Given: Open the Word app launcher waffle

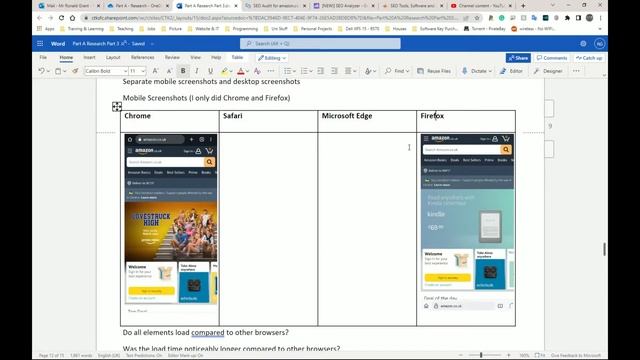Looking at the screenshot, I should click(x=40, y=44).
